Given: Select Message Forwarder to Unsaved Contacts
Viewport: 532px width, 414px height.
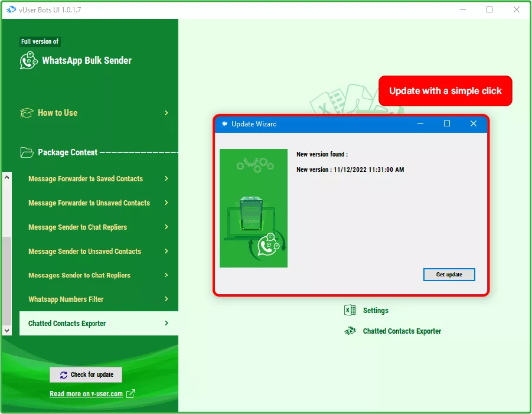Looking at the screenshot, I should coord(89,203).
